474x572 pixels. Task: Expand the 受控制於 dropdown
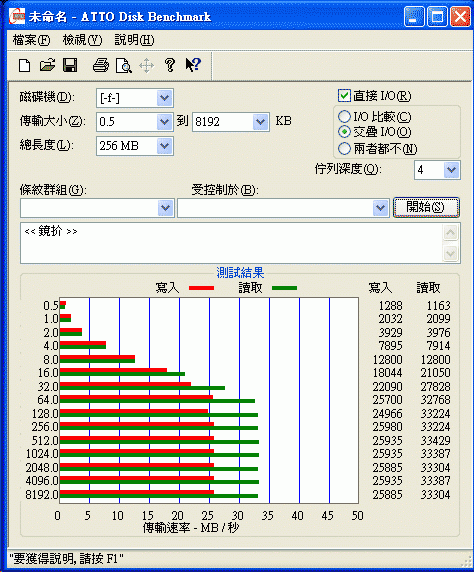point(381,208)
